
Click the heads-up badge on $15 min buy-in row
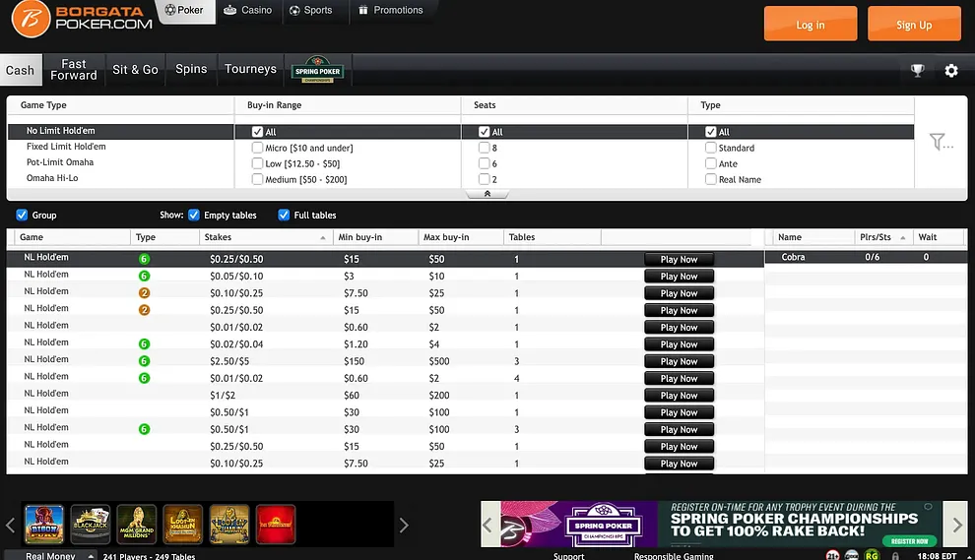144,309
